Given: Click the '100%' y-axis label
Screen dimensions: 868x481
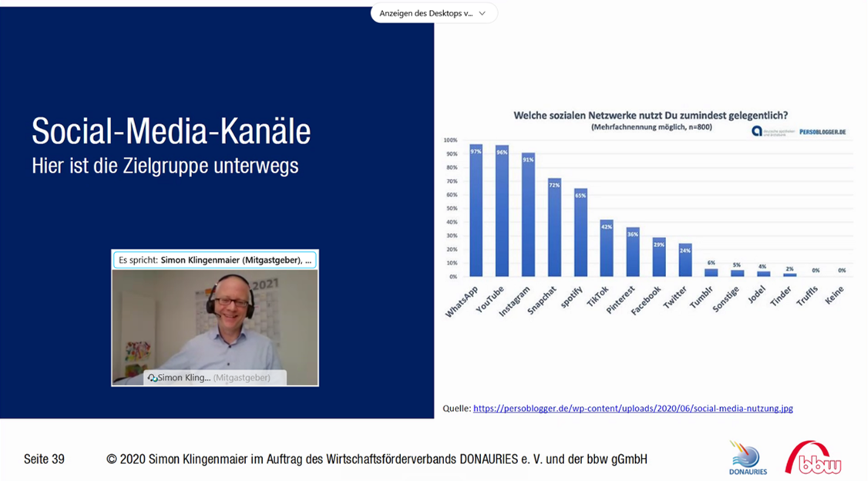Looking at the screenshot, I should pyautogui.click(x=450, y=140).
